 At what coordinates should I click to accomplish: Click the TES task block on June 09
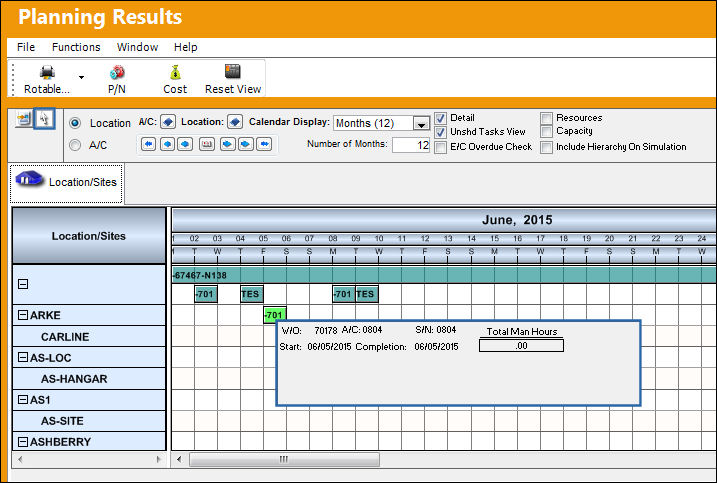[367, 294]
